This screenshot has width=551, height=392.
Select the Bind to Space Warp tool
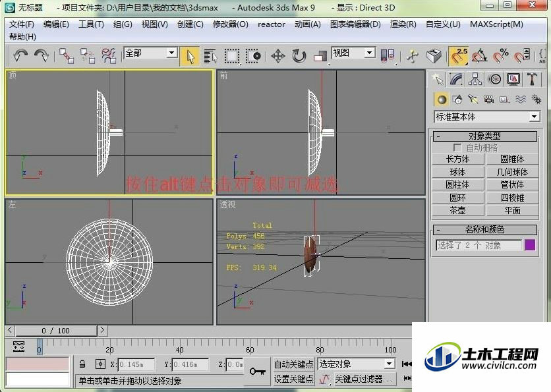109,56
